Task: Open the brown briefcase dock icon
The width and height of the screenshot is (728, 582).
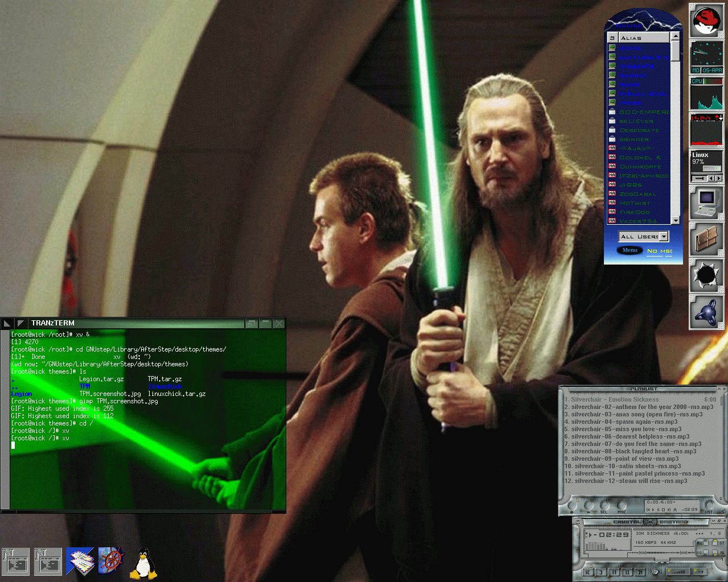Action: (706, 239)
